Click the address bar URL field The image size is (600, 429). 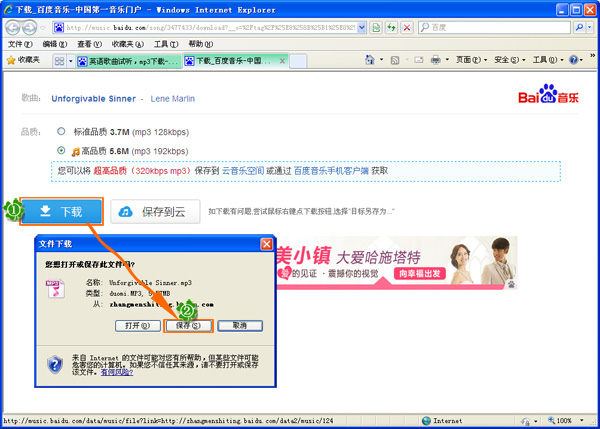(x=210, y=28)
